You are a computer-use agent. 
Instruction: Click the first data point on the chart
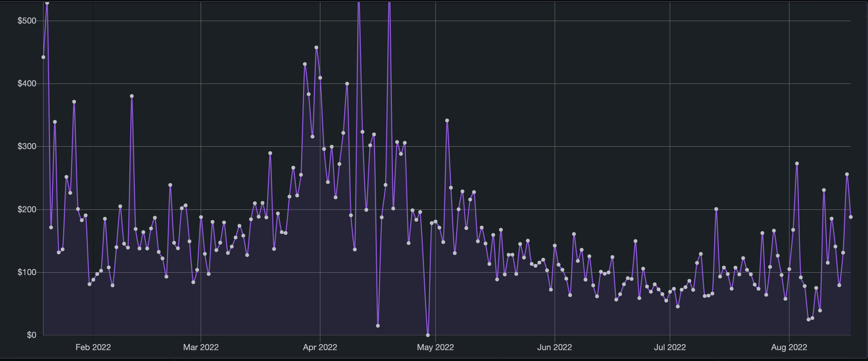click(x=44, y=57)
